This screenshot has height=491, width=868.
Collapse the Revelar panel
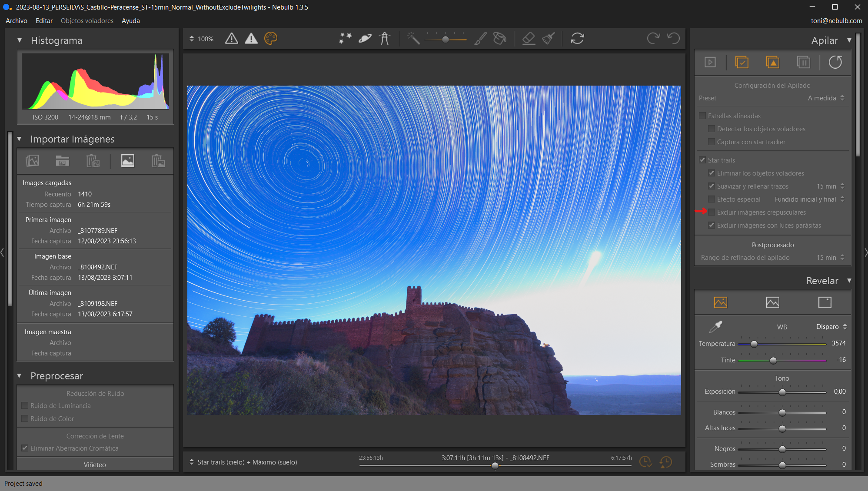[849, 281]
